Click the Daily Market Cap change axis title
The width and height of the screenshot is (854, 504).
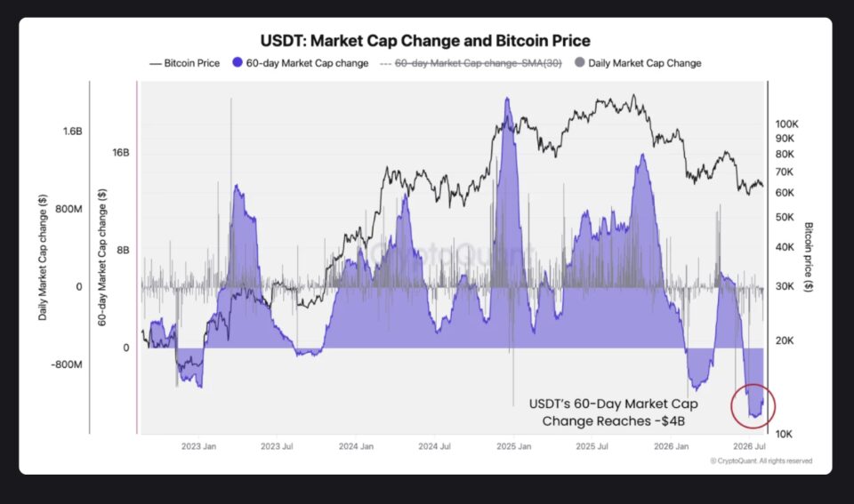click(x=43, y=258)
